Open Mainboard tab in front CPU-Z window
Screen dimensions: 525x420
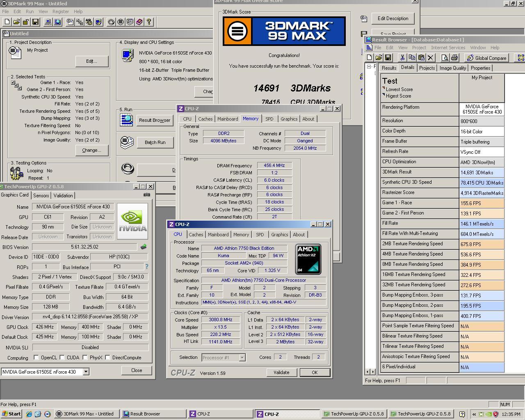(218, 235)
